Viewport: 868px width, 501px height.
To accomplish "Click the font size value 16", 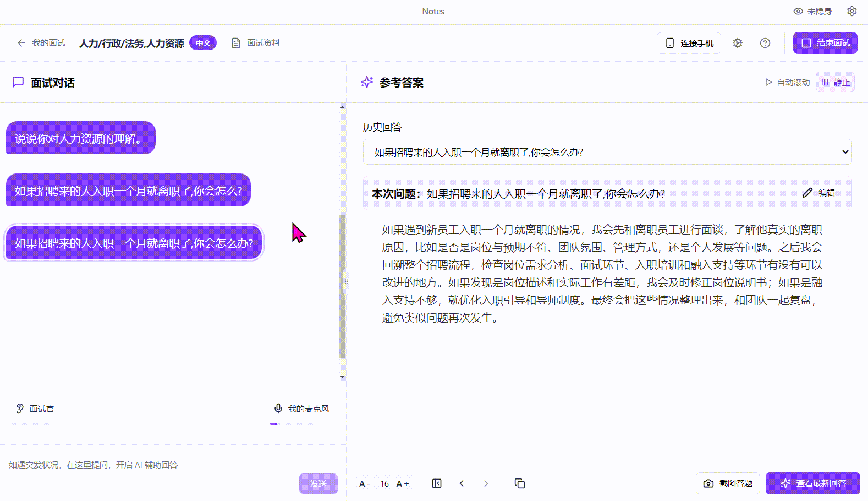I will tap(384, 484).
